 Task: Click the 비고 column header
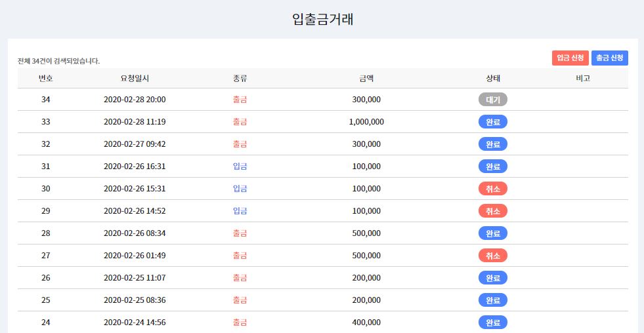point(583,78)
